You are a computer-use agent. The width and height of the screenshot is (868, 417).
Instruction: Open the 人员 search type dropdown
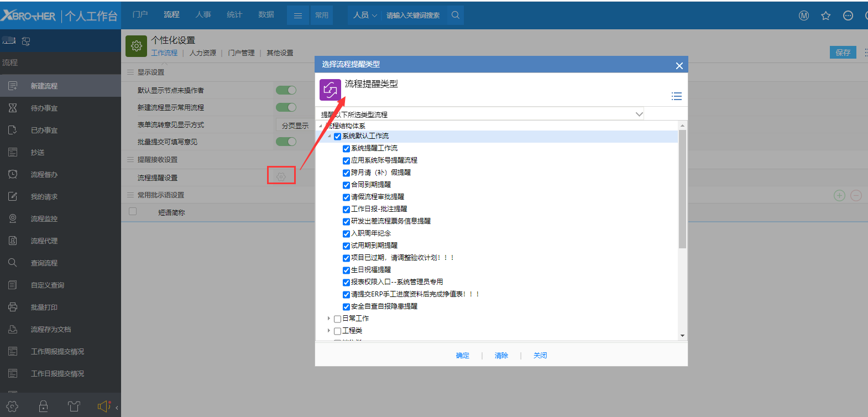pyautogui.click(x=365, y=15)
